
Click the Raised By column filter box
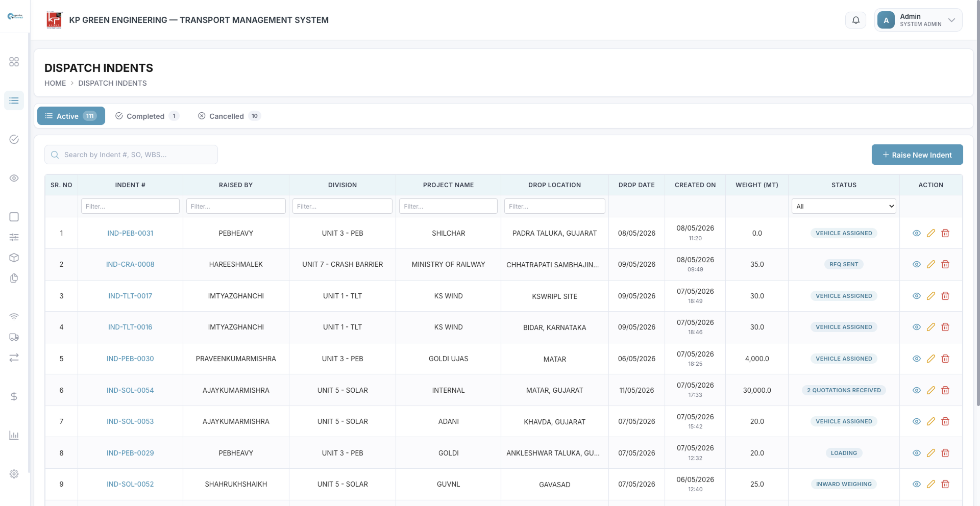(236, 206)
